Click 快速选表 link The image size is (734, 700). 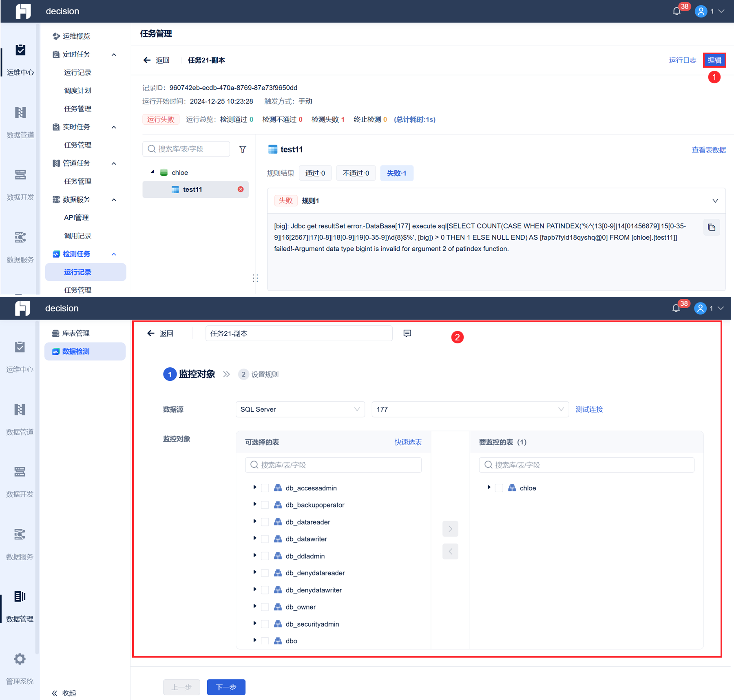[x=408, y=442]
